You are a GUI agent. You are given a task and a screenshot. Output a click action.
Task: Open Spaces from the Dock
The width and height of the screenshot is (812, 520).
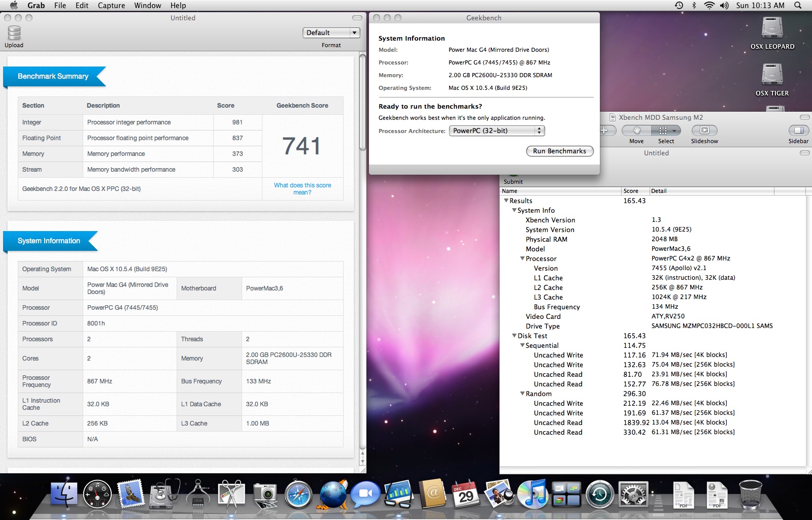tap(566, 494)
